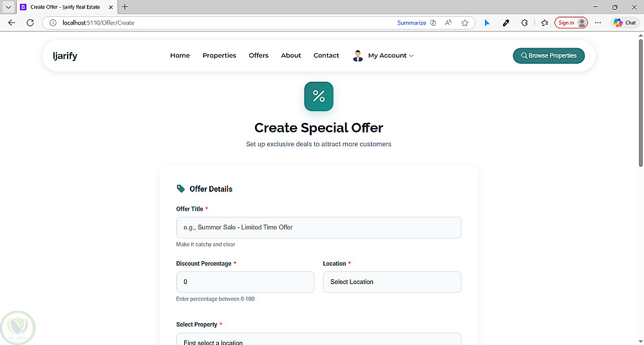Viewport: 644px width, 345px height.
Task: Click the percent offer icon badge
Action: point(319,97)
